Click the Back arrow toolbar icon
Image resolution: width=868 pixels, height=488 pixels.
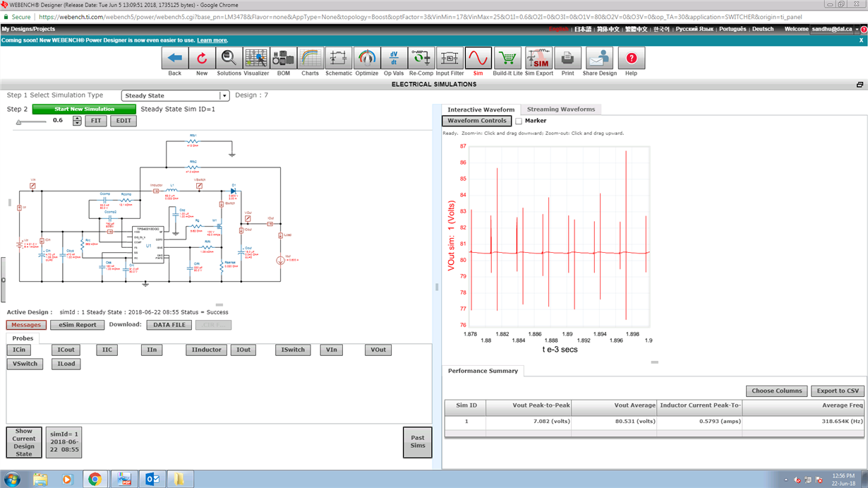pos(175,58)
